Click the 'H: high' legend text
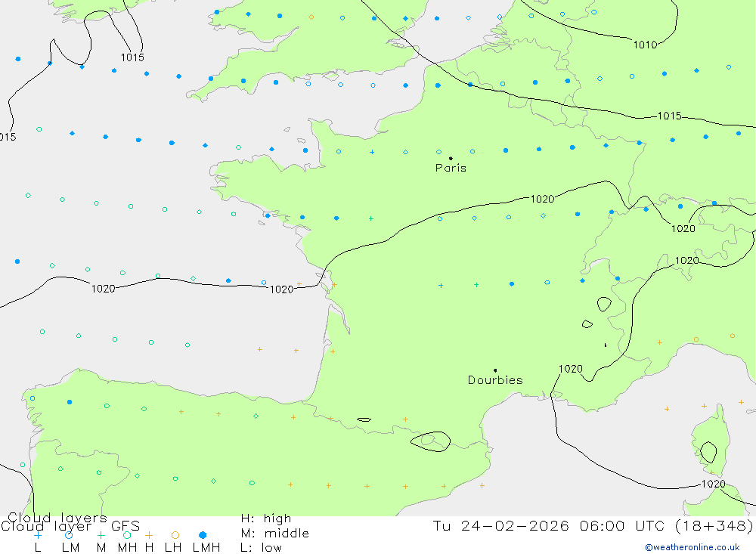Viewport: 756px width, 554px height. (266, 518)
